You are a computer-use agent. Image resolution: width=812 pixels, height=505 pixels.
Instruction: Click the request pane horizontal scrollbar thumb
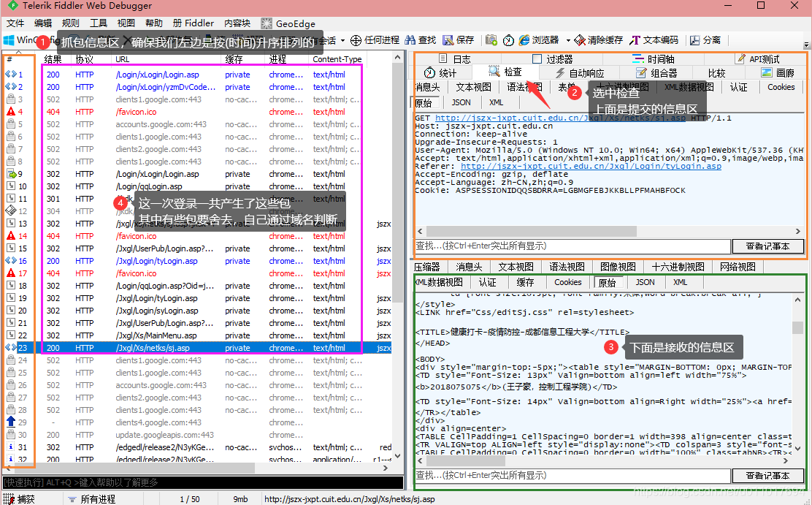(x=532, y=231)
